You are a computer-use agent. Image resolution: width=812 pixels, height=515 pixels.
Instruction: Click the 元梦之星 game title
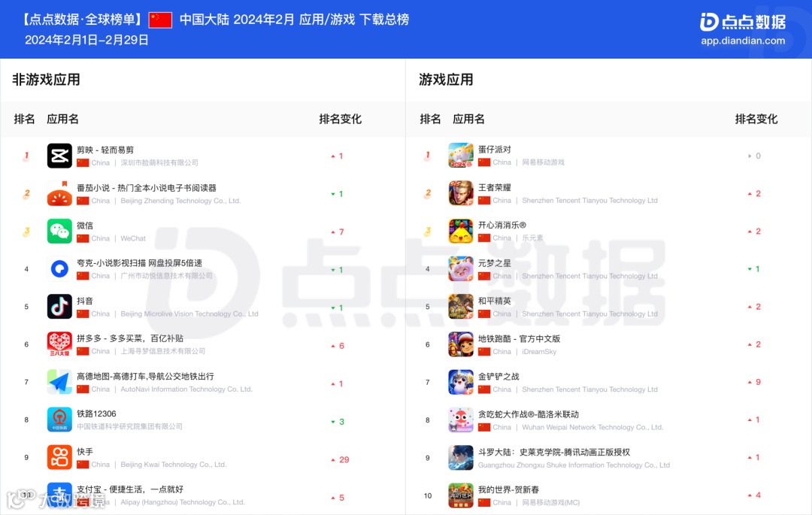point(495,263)
